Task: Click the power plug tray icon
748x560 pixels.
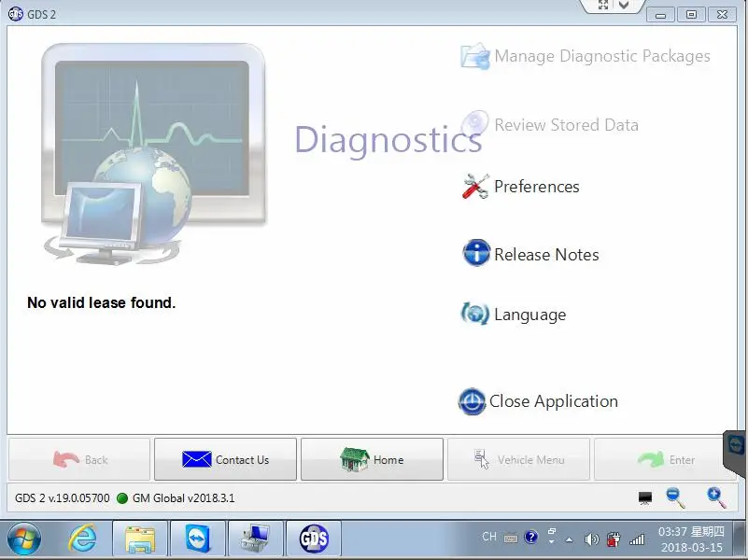Action: (x=614, y=539)
